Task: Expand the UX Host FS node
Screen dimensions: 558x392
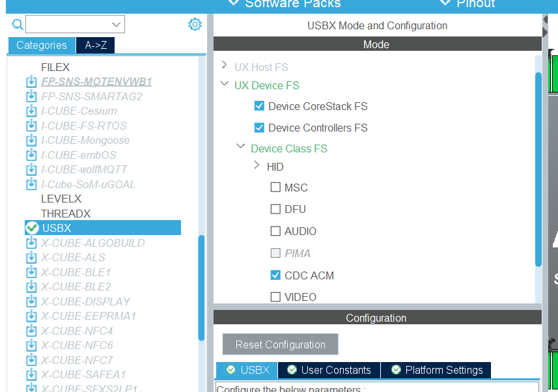Action: tap(224, 65)
